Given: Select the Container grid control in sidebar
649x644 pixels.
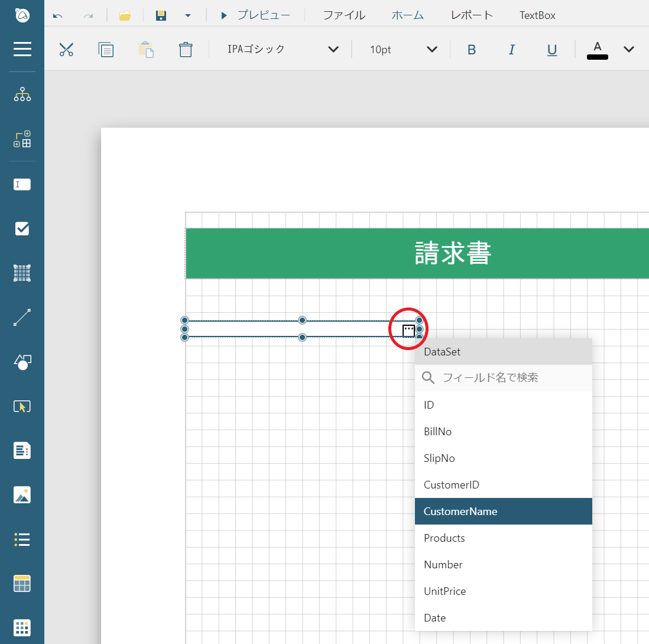Looking at the screenshot, I should click(22, 273).
